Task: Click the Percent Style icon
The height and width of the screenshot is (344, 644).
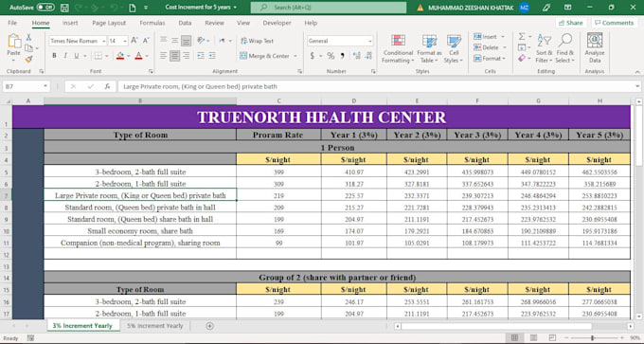Action: click(331, 56)
